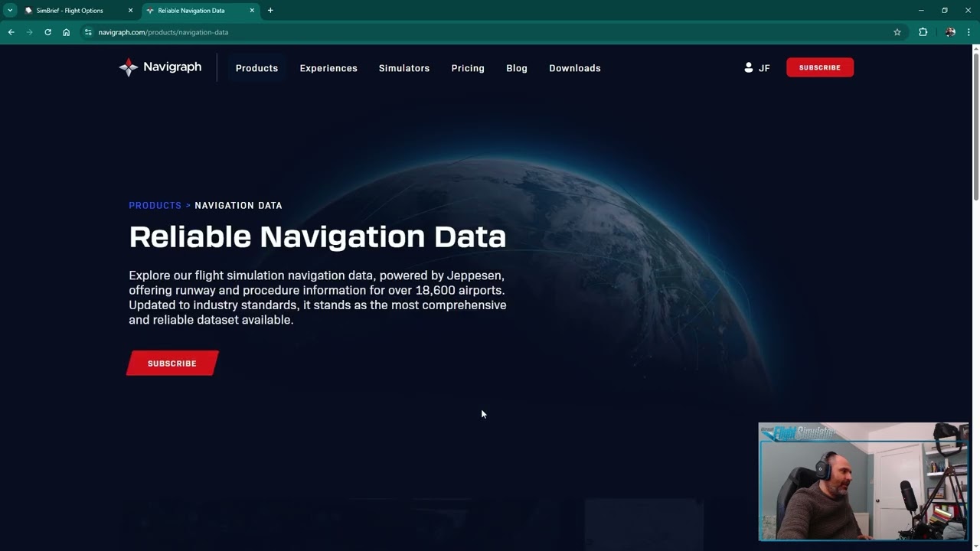Click the Reliable Navigation Data heading
Viewport: 980px width, 551px height.
tap(318, 236)
